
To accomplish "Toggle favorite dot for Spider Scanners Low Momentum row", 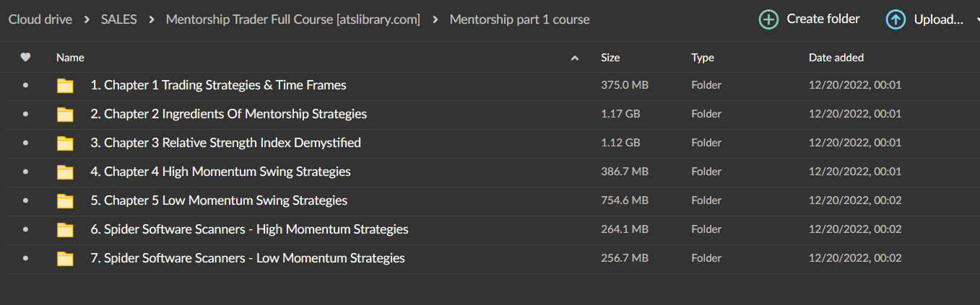I will point(26,258).
